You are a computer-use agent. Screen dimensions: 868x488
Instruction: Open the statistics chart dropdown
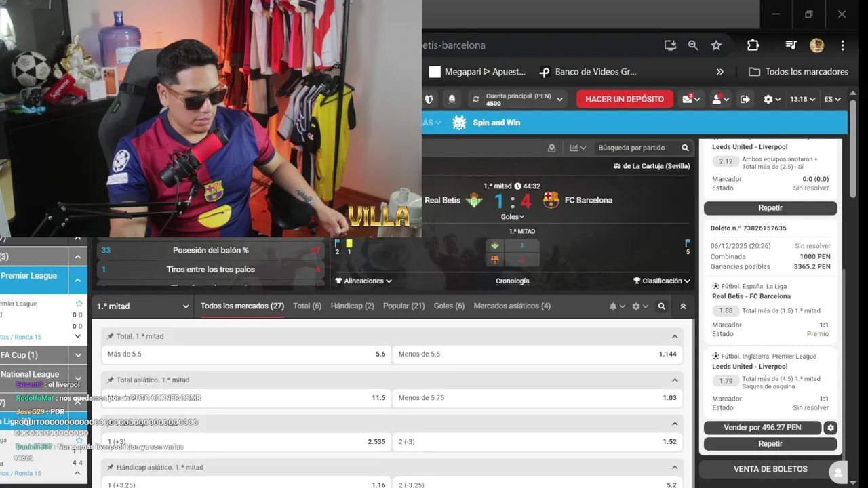[578, 148]
